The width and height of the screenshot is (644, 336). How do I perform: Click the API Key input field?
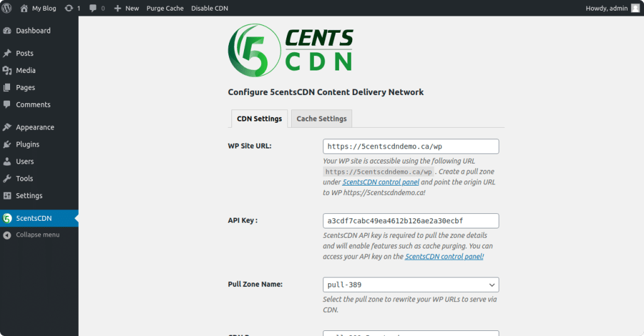tap(411, 221)
